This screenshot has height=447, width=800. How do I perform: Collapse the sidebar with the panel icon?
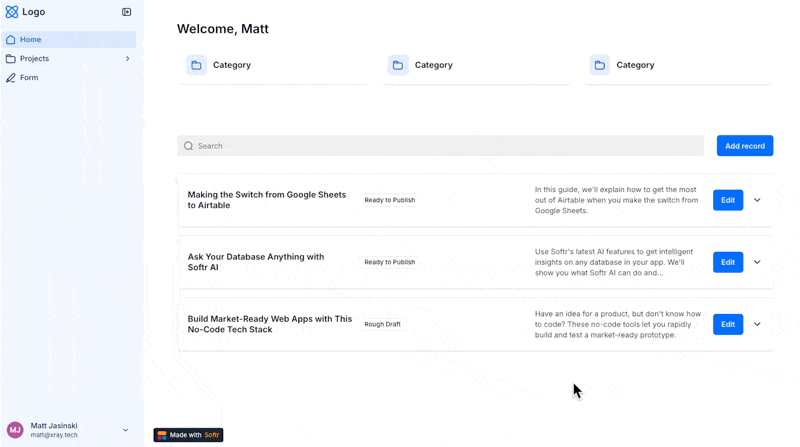click(127, 12)
